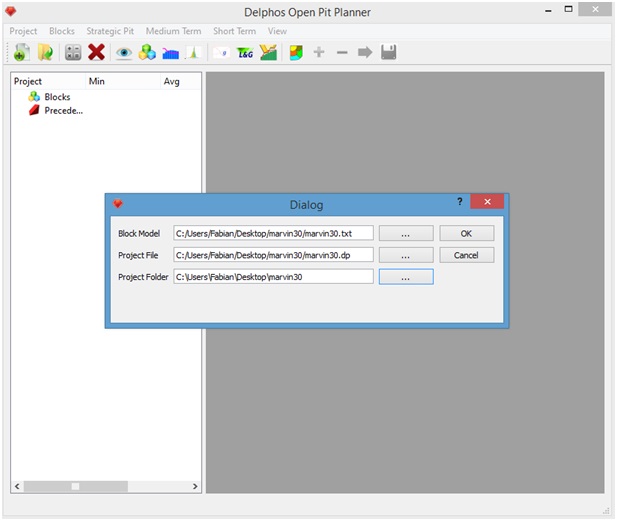Select the Precedence item in project tree
The image size is (617, 521).
tap(63, 110)
